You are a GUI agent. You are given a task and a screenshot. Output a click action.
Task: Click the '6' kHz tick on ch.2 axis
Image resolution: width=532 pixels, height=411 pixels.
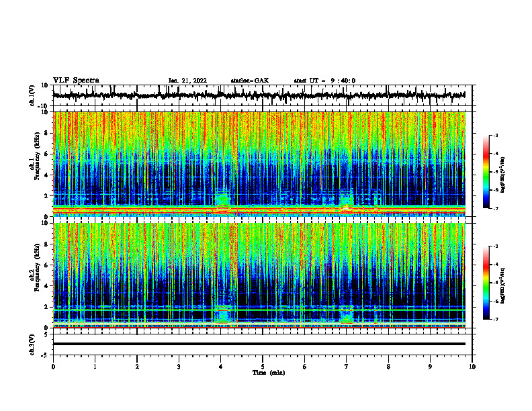tap(47, 265)
